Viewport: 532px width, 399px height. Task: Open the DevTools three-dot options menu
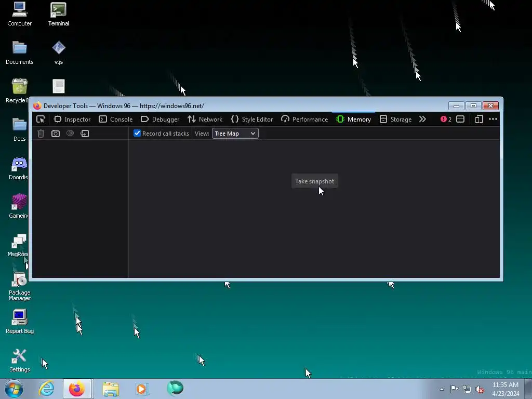pos(493,119)
